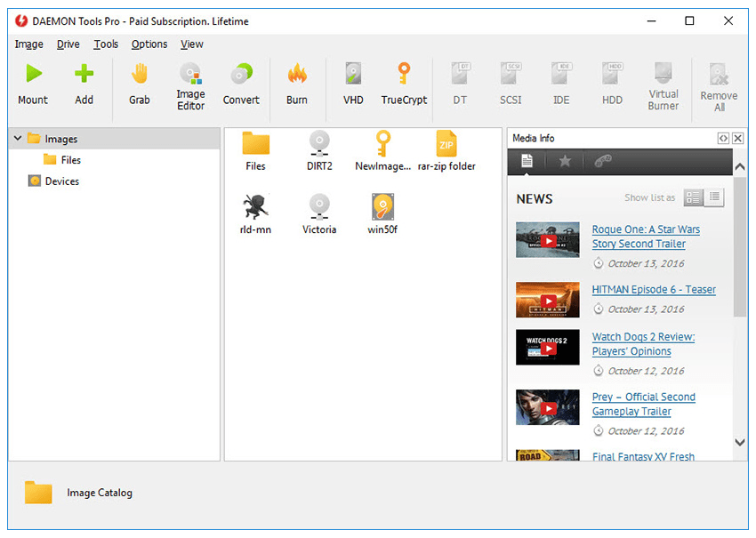The image size is (756, 538).
Task: Switch news to thumbnail list view
Action: (x=694, y=198)
